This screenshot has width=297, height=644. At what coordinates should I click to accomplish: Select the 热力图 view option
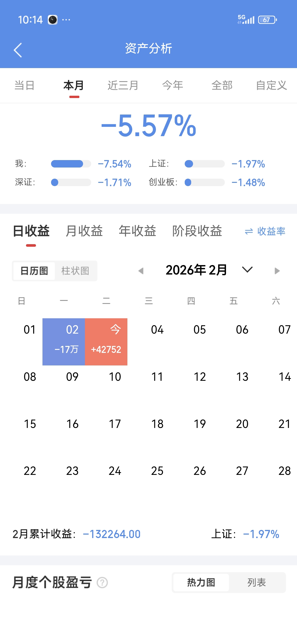click(201, 582)
